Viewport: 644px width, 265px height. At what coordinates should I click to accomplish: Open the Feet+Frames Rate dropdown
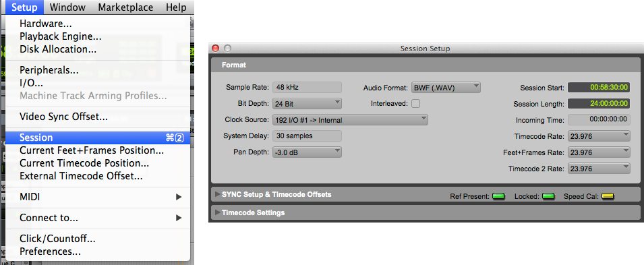[x=599, y=152]
